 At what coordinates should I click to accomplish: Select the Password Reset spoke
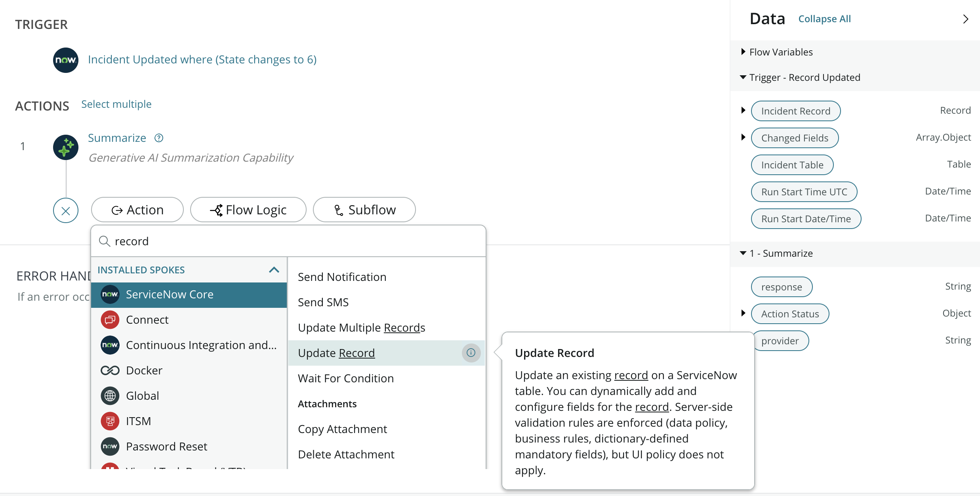tap(189, 446)
